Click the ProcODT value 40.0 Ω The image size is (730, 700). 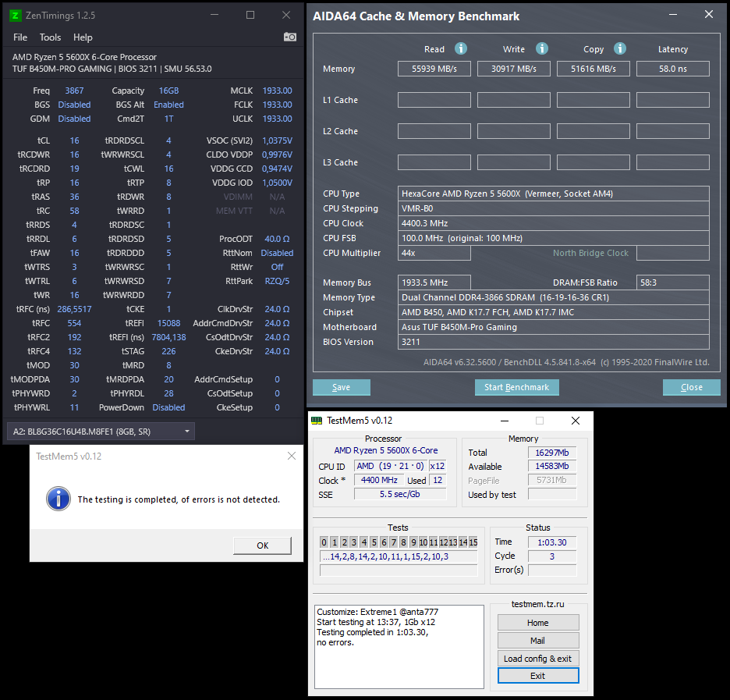point(277,239)
